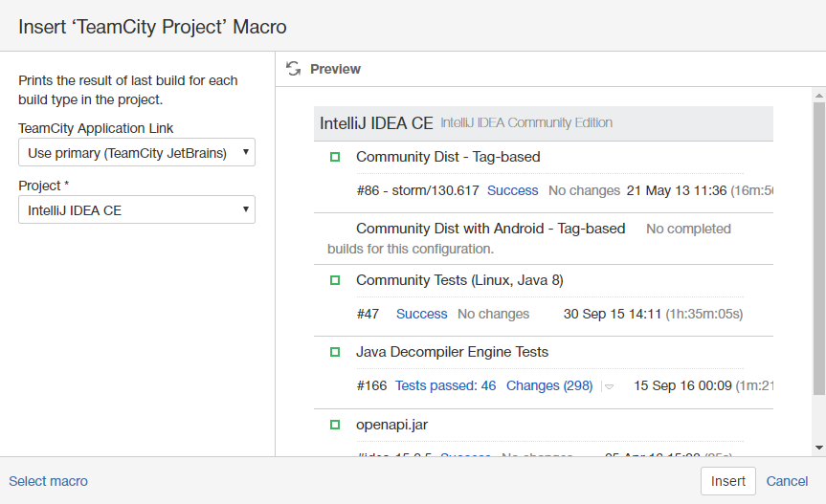
Task: Expand the Changes (298) dropdown arrow
Action: (609, 386)
